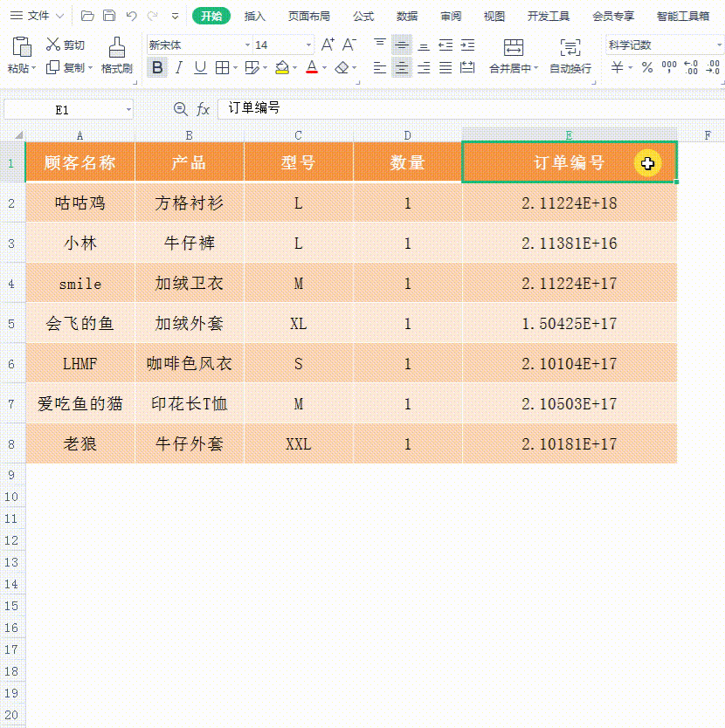Toggle Italic formatting
The image size is (725, 728).
[178, 67]
